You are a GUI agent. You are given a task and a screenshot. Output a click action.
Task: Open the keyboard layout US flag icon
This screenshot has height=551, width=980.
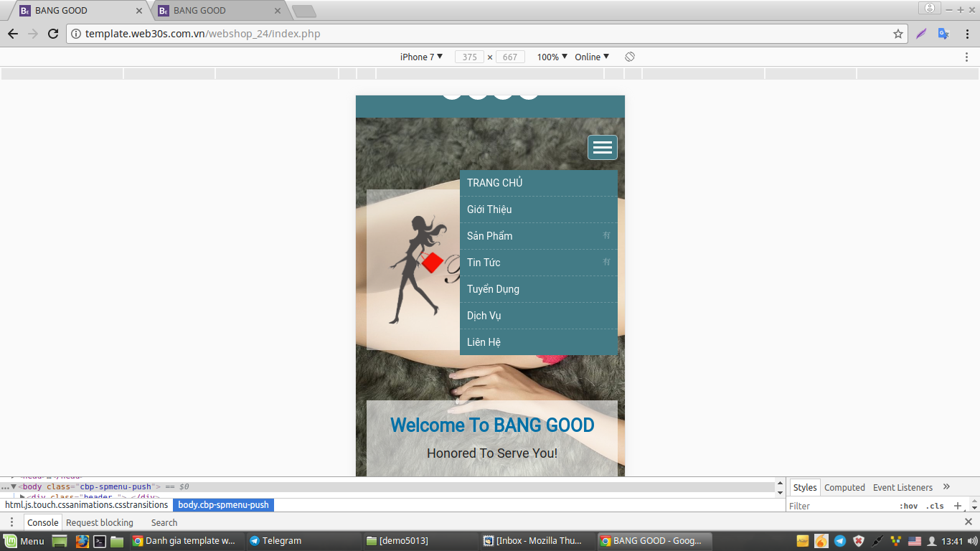(x=915, y=541)
